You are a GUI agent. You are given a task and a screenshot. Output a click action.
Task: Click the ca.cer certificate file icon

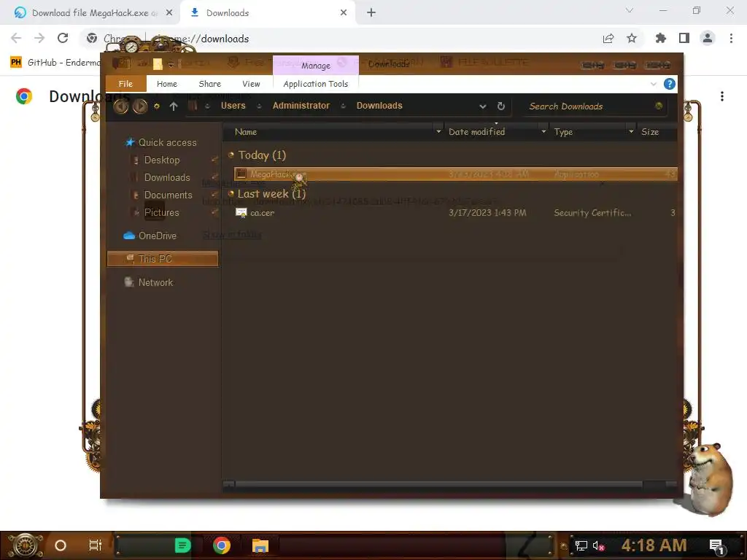241,212
